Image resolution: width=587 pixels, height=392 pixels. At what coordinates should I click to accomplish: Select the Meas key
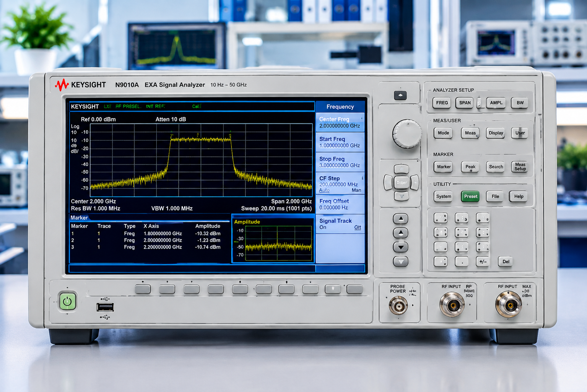point(470,133)
